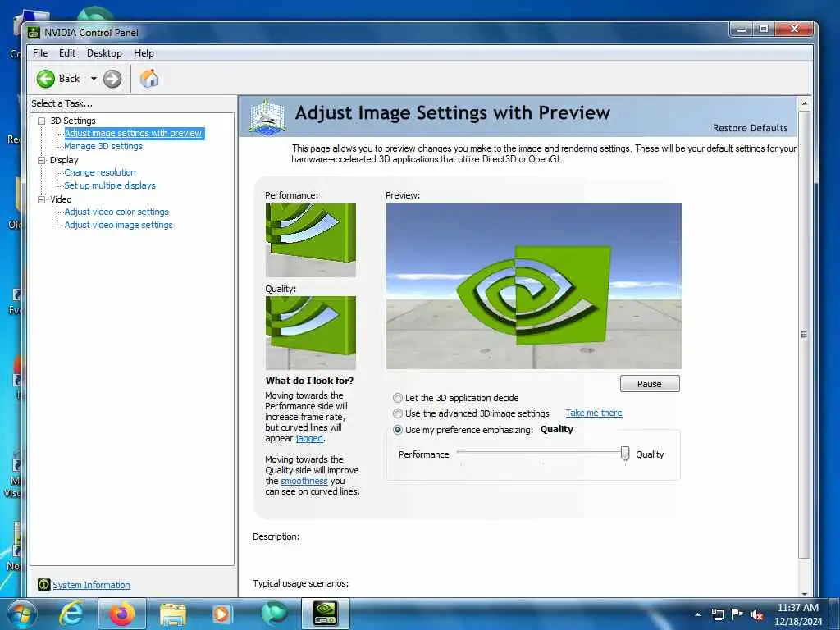Maximize the NVIDIA Control Panel window
The image size is (840, 630).
[x=764, y=30]
